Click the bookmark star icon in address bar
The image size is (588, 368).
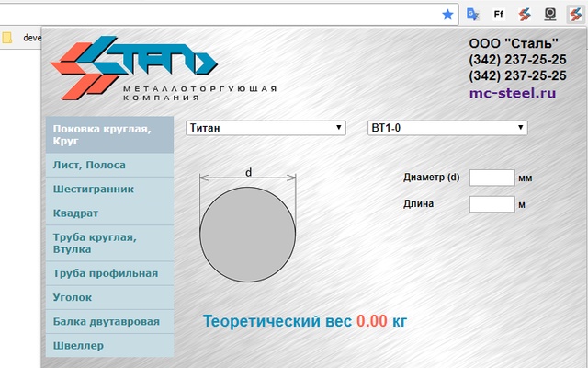click(x=447, y=14)
